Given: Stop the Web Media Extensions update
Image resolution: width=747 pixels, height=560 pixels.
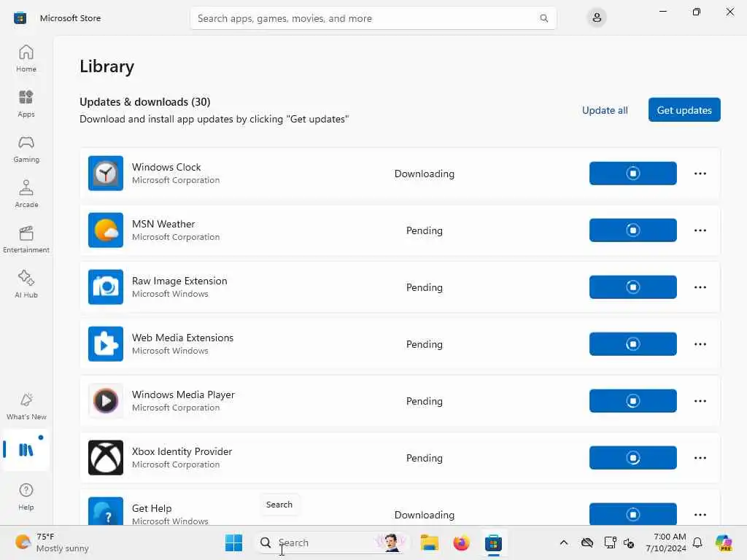Looking at the screenshot, I should tap(632, 344).
